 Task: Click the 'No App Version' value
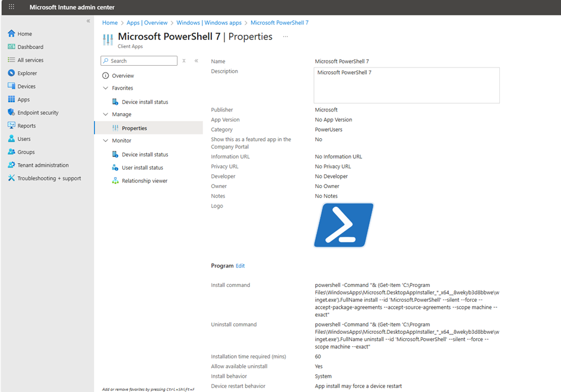click(x=334, y=120)
